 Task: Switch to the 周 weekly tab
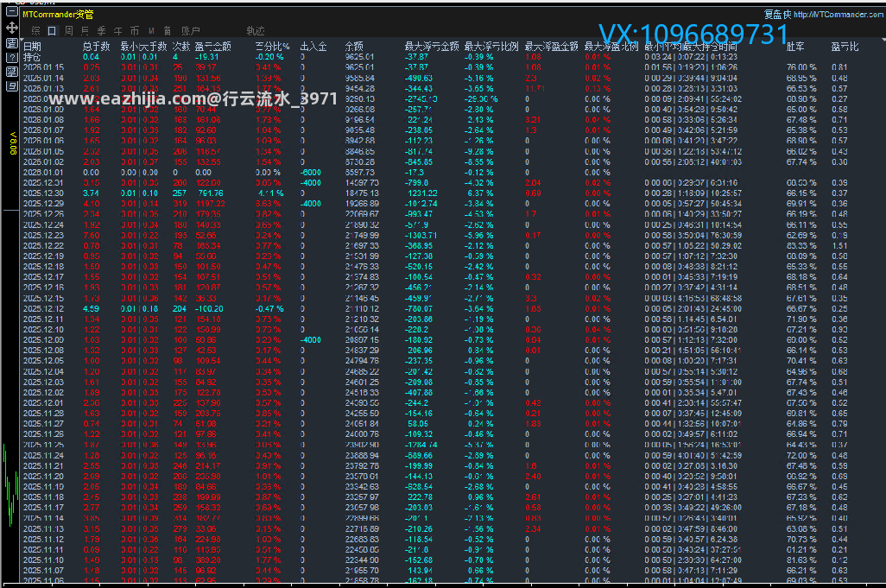coord(68,30)
